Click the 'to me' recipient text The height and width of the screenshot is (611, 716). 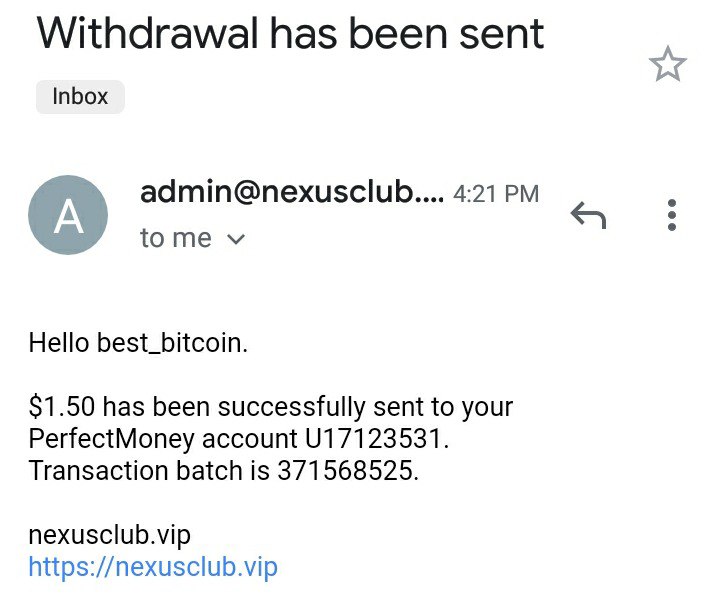coord(175,239)
